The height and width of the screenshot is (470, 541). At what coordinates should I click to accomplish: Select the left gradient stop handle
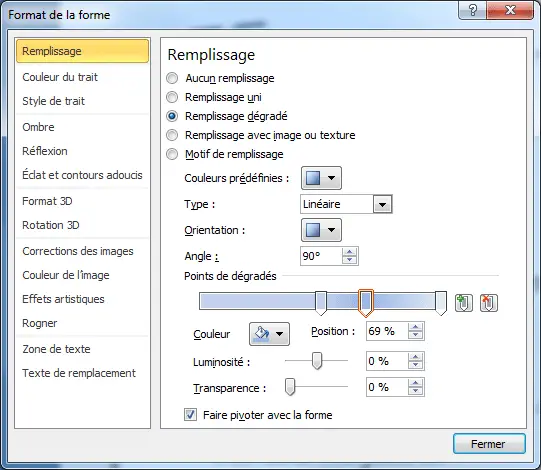(x=321, y=303)
